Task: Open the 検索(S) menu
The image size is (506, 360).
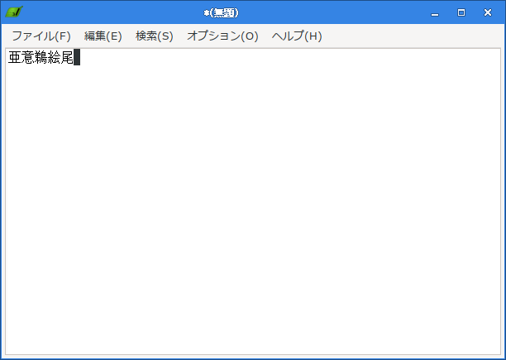Action: 154,36
